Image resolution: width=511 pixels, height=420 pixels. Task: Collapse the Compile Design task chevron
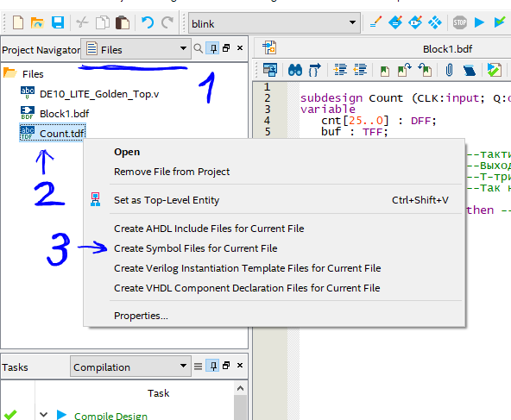click(44, 415)
